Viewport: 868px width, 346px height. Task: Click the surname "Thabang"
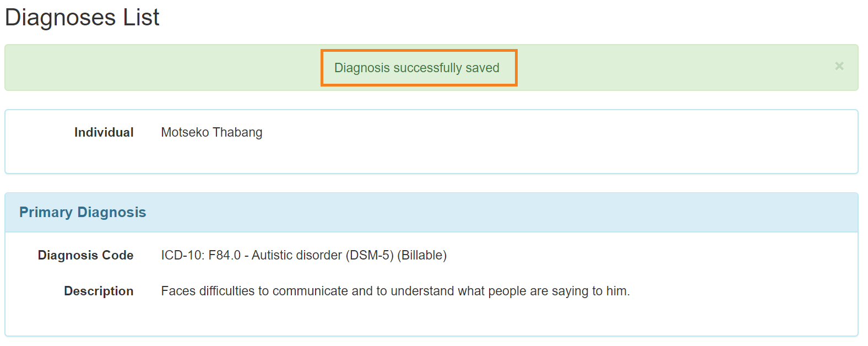237,132
